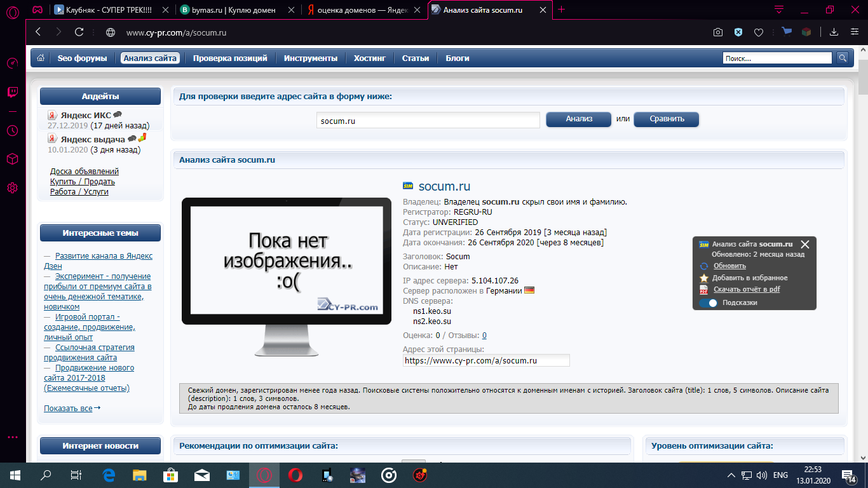Open the tab list menu in title bar
Screen dimensions: 868x488
pos(779,10)
